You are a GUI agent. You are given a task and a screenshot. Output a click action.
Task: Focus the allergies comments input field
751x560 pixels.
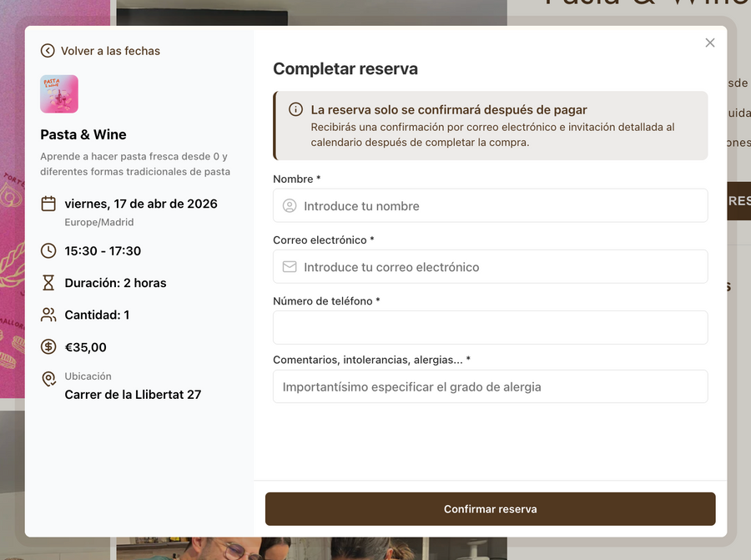pos(491,386)
